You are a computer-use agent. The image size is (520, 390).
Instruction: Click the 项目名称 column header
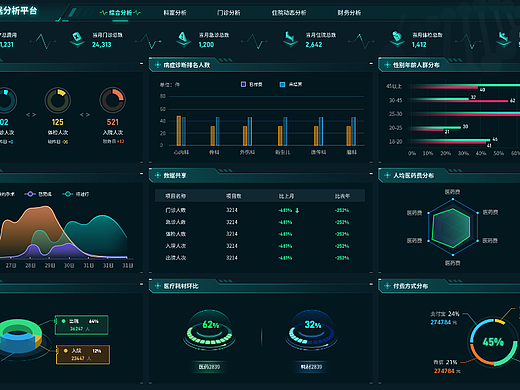(176, 196)
